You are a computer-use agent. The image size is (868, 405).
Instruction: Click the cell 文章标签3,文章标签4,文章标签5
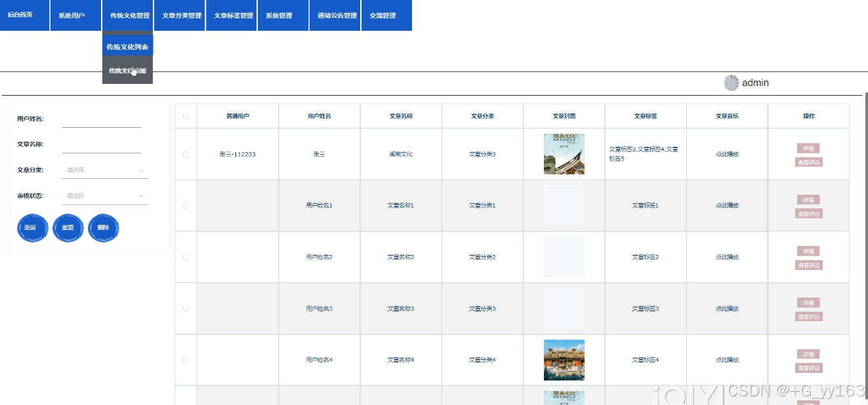pos(646,154)
